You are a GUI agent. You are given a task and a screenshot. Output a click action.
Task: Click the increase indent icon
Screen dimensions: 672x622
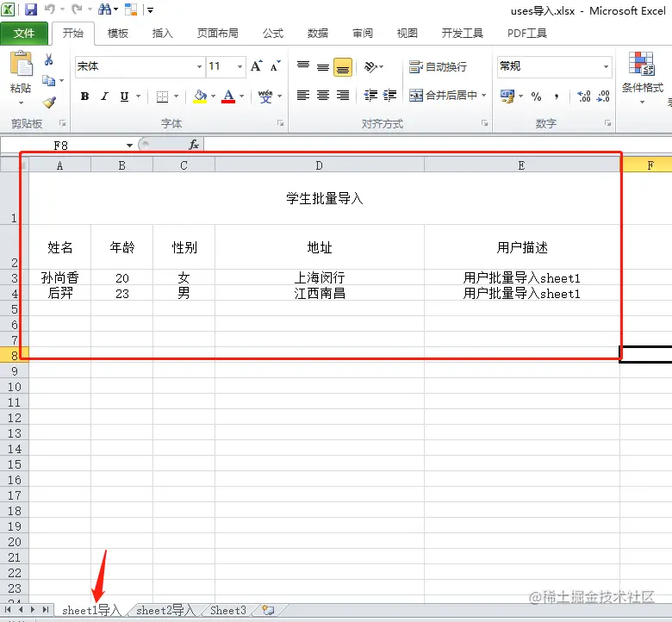(x=389, y=95)
